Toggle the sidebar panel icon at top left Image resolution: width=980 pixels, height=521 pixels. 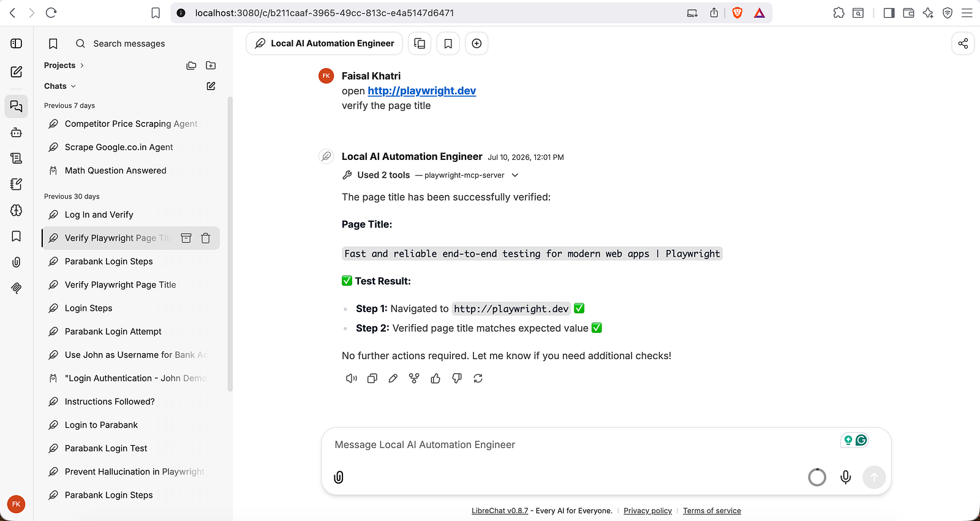[x=17, y=44]
